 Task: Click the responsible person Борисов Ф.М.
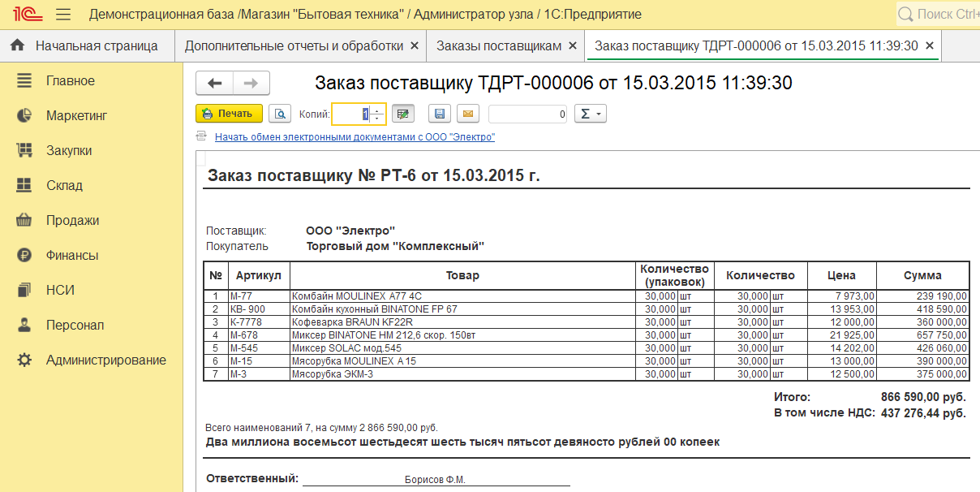(x=435, y=480)
